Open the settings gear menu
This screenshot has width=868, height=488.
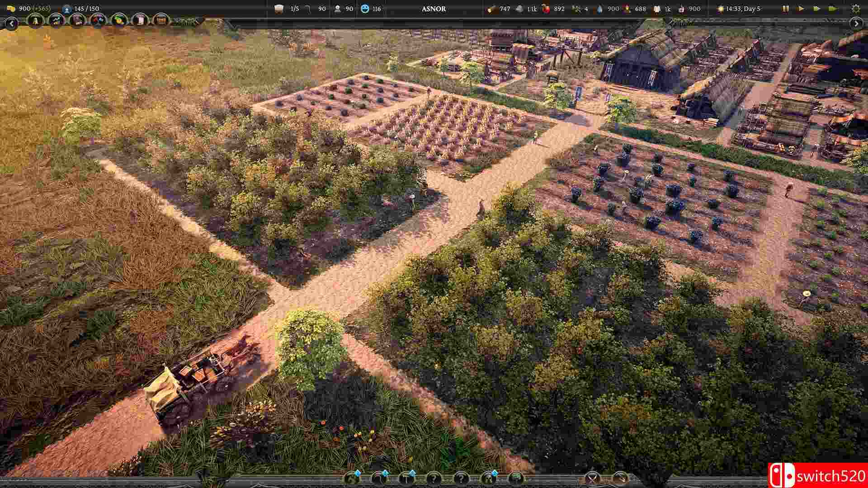pyautogui.click(x=855, y=9)
